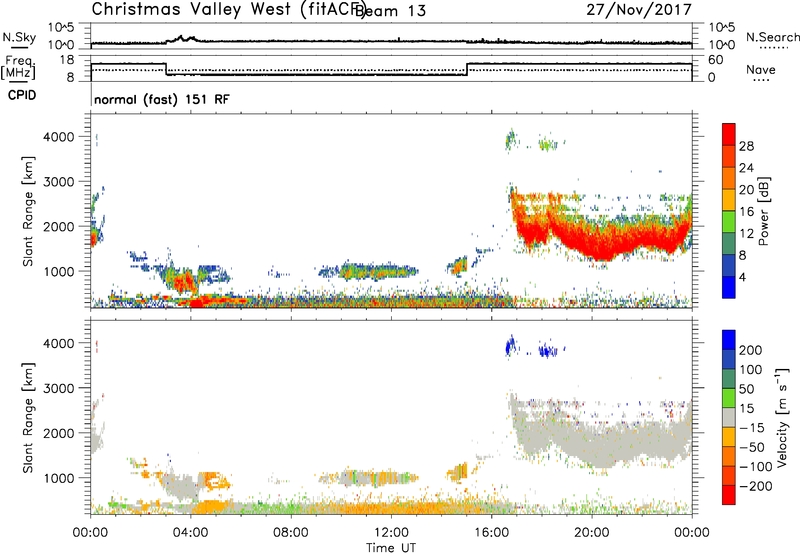Viewport: 800px width, 554px height.
Task: Click the '16:00' time axis tick label
Action: (x=491, y=533)
